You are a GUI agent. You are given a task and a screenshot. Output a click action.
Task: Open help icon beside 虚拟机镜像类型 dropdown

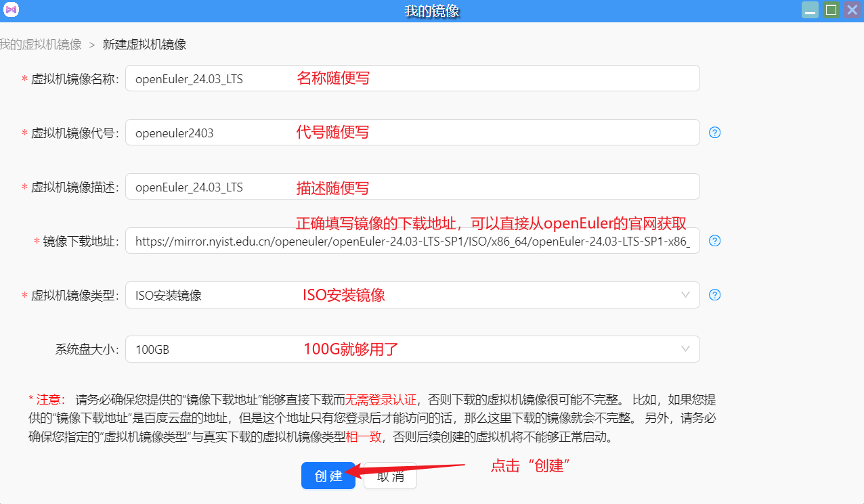coord(714,295)
